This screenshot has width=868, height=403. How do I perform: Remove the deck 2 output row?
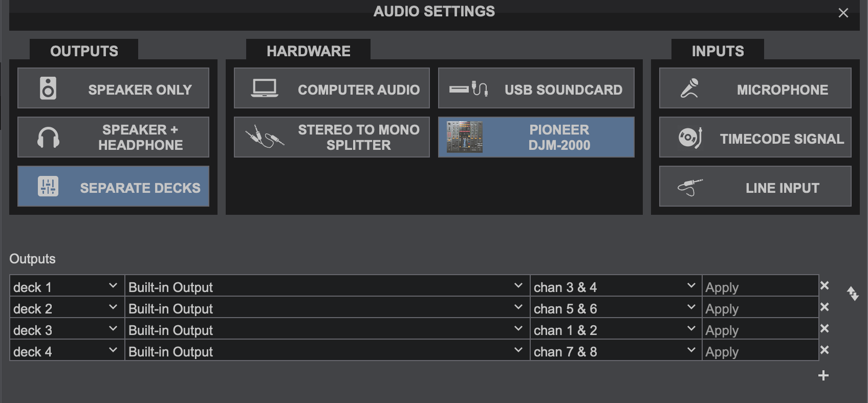[x=824, y=307]
